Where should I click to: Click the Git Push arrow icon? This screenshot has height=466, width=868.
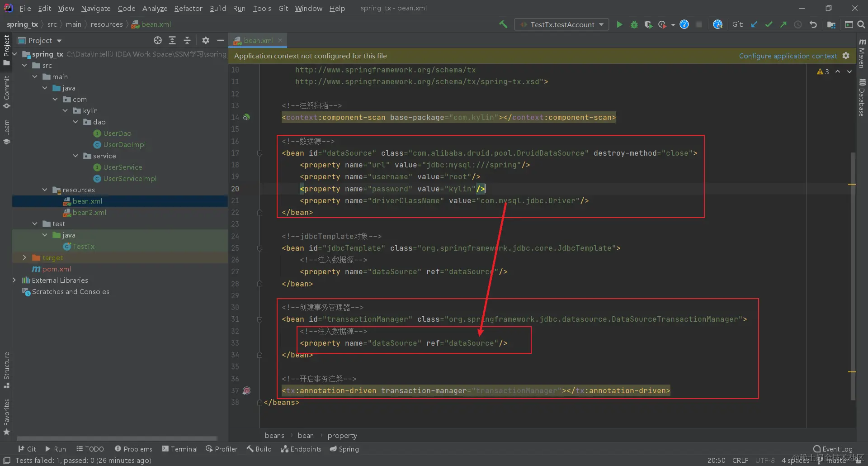(783, 24)
